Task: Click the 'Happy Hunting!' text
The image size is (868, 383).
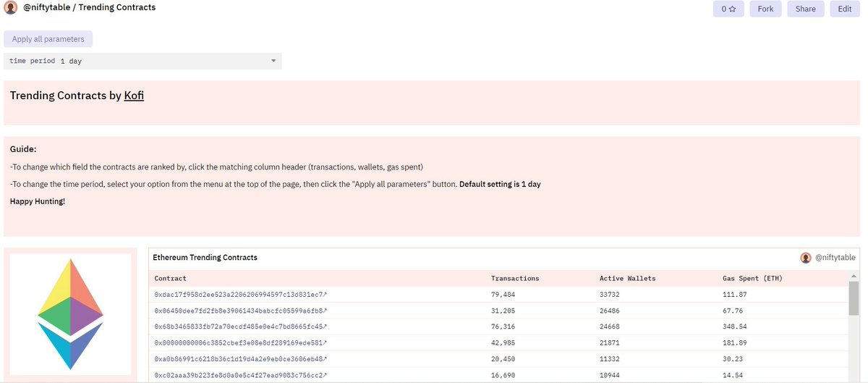Action: (38, 201)
